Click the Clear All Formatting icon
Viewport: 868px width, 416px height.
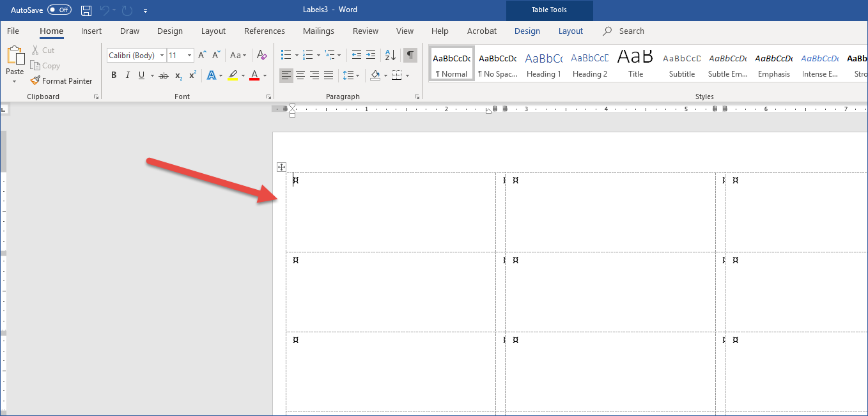261,56
